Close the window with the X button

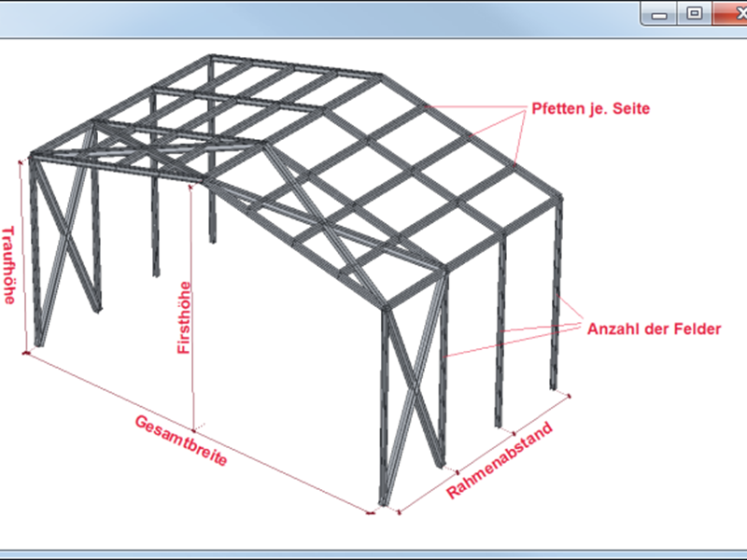pyautogui.click(x=732, y=13)
